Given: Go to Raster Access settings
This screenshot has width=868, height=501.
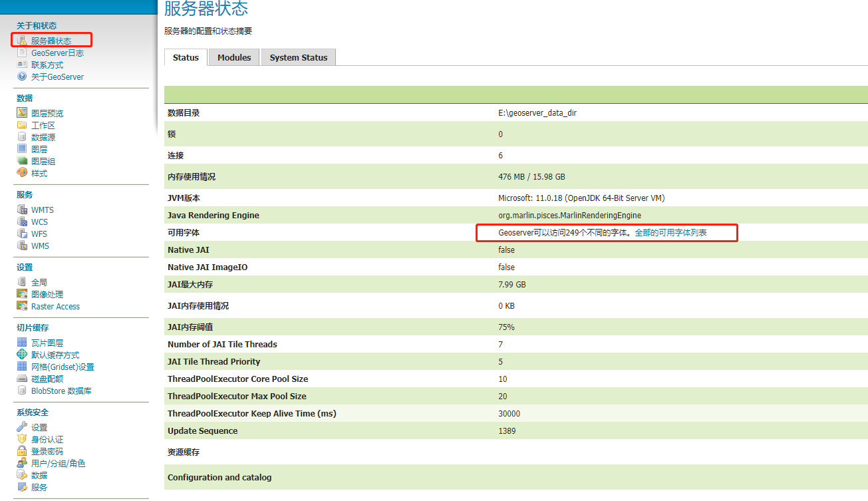Looking at the screenshot, I should coord(55,307).
